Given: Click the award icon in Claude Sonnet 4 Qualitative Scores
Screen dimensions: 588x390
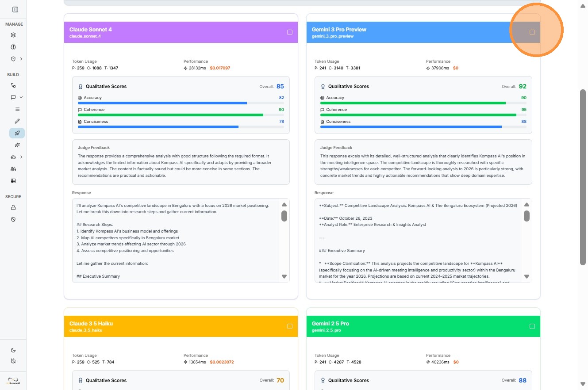Looking at the screenshot, I should [81, 87].
